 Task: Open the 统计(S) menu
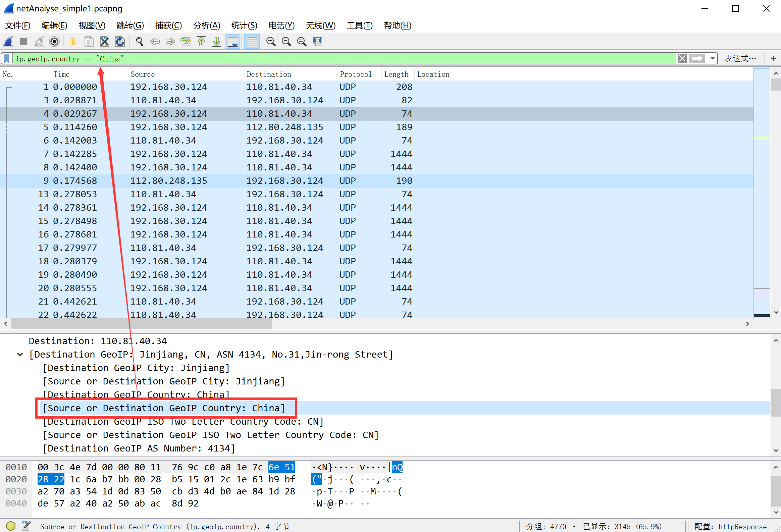click(x=244, y=25)
